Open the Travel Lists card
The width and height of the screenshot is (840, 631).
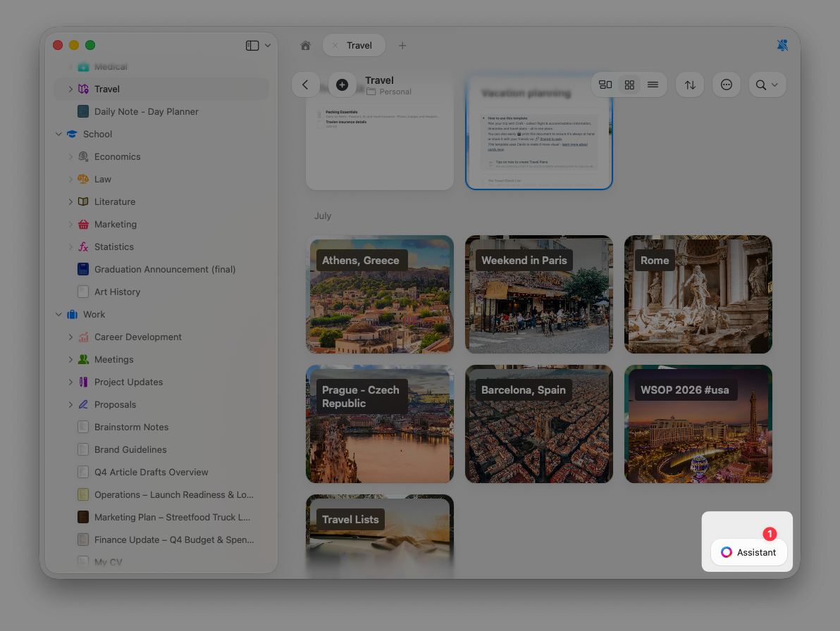click(x=380, y=535)
